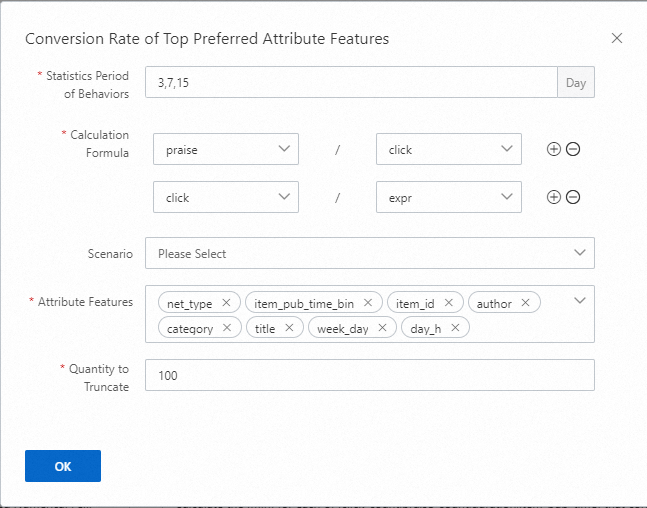Remove the click/expr formula row
This screenshot has width=647, height=508.
click(573, 197)
